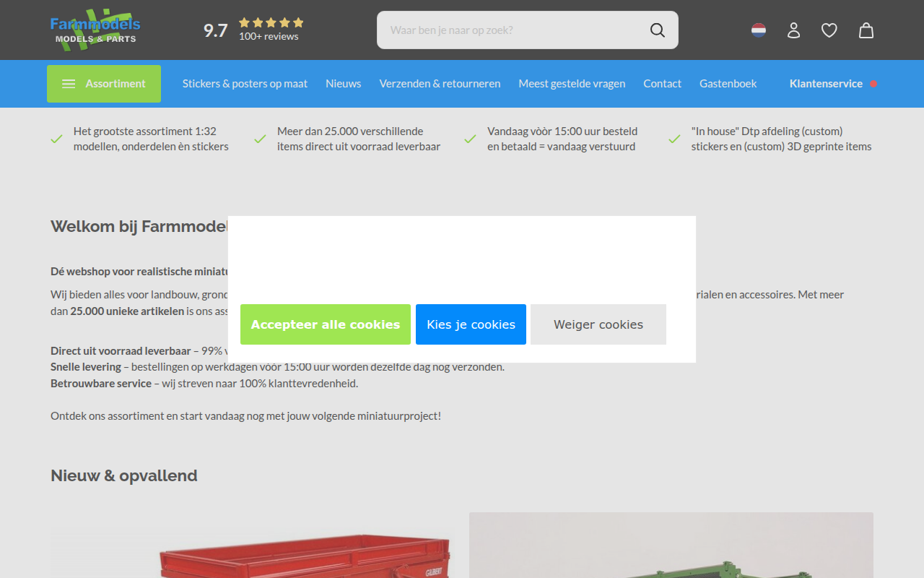Screen dimensions: 924x578
Task: Open Verzenden & retourneren
Action: click(440, 84)
